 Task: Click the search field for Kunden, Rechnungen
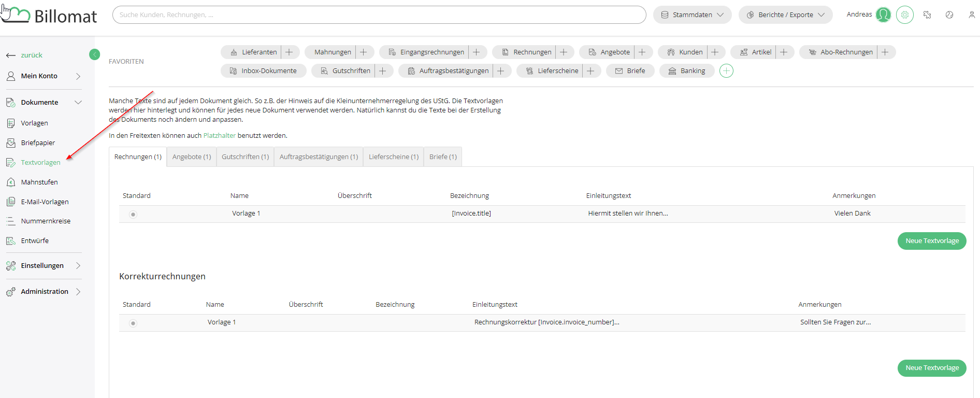[x=379, y=15]
